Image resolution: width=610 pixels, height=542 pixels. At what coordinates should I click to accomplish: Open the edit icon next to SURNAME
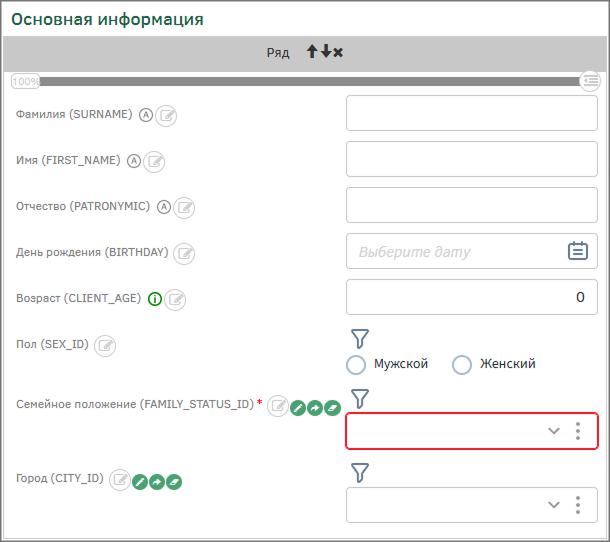[x=167, y=116]
